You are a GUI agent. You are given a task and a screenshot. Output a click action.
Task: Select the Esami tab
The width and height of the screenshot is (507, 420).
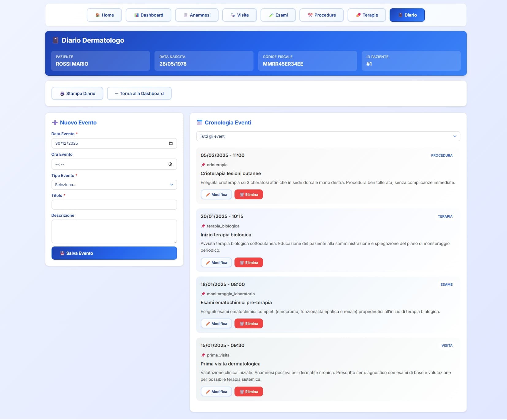point(278,15)
